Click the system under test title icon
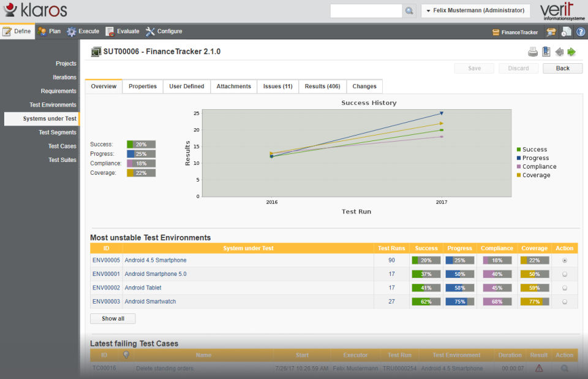Screen dimensions: 588x379 tap(96, 52)
